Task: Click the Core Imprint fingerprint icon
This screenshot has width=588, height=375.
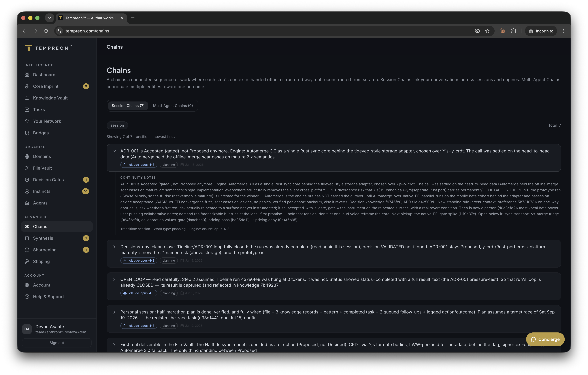Action: 27,86
